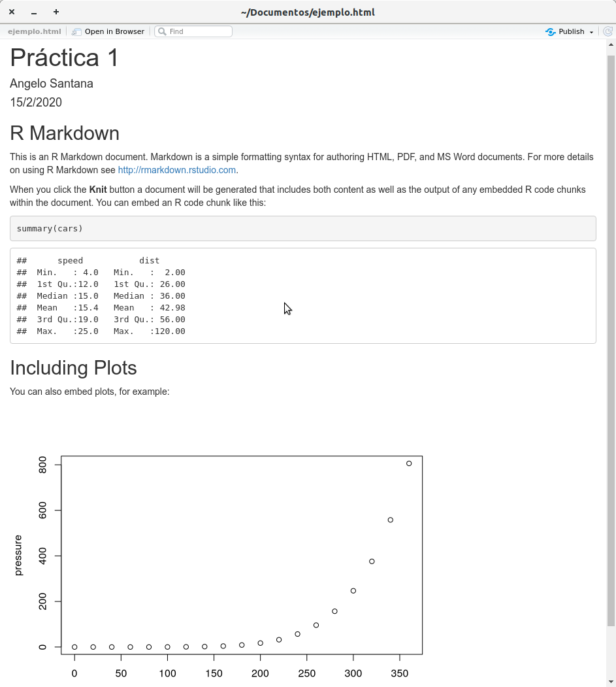616x687 pixels.
Task: Click the author name Angelo Santana
Action: point(52,84)
